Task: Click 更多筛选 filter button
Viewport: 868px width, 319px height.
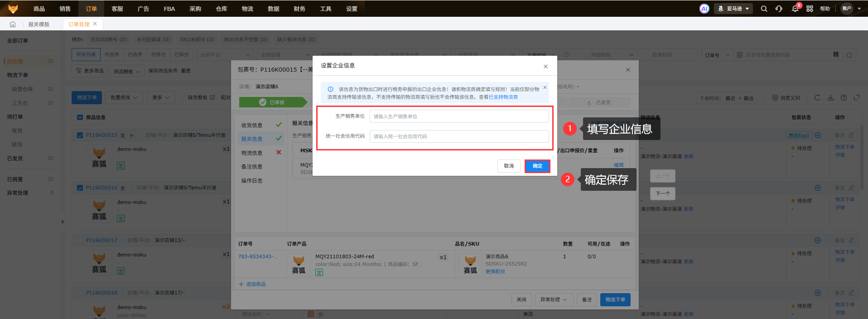Action: [x=90, y=71]
